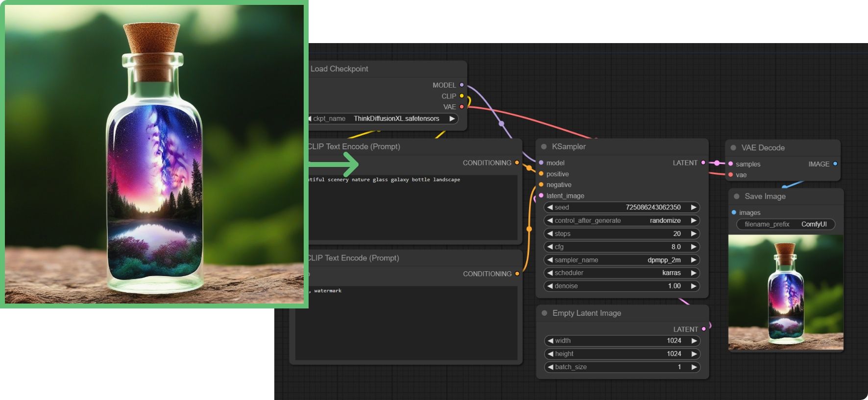Click the CONDITIONING output port of the watermark prompt node
The height and width of the screenshot is (400, 868).
tap(517, 274)
